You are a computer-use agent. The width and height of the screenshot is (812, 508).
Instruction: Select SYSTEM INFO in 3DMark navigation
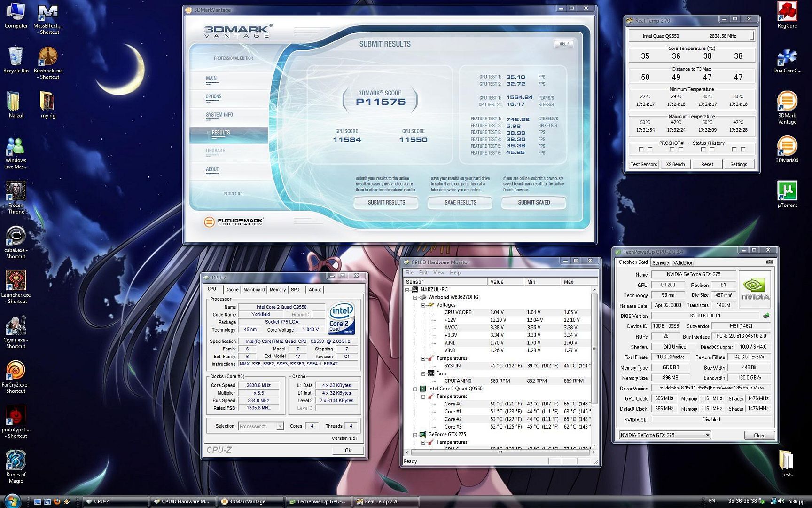coord(219,114)
